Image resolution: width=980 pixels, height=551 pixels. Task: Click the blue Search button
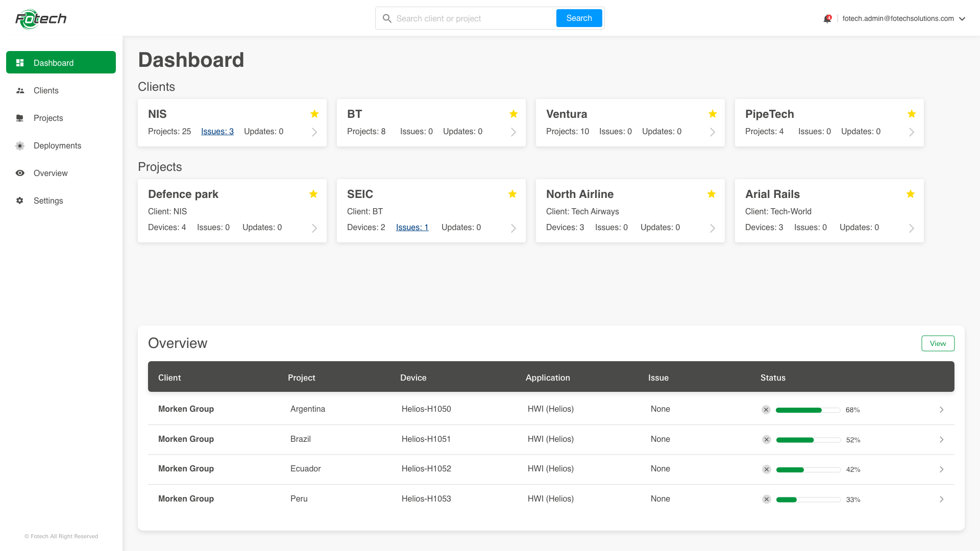tap(579, 18)
